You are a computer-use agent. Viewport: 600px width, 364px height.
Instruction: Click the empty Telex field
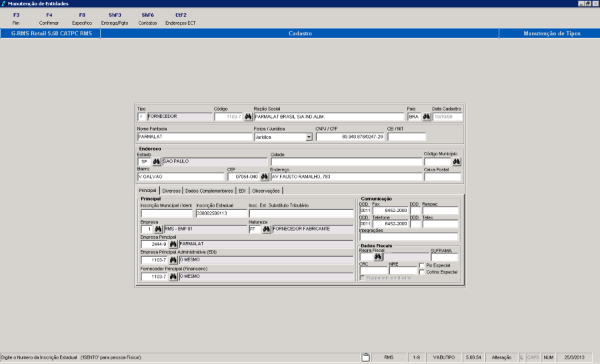(440, 224)
